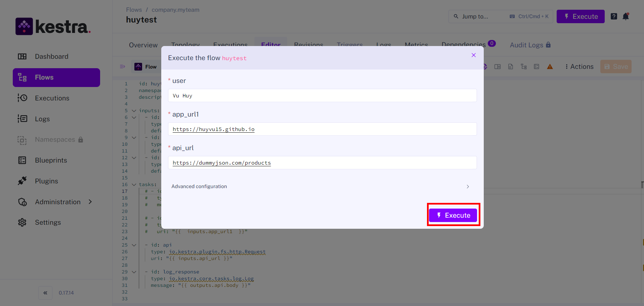
Task: Open the help question mark icon
Action: tap(614, 16)
